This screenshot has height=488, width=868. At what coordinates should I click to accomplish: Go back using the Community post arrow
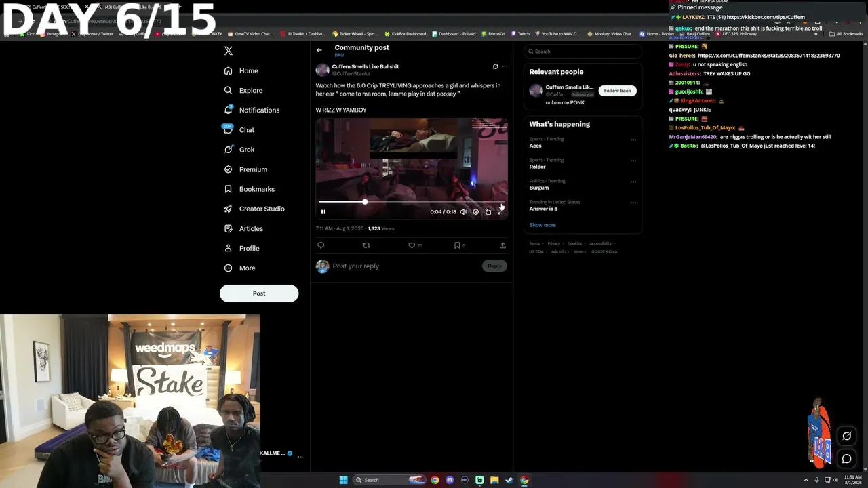pyautogui.click(x=319, y=50)
